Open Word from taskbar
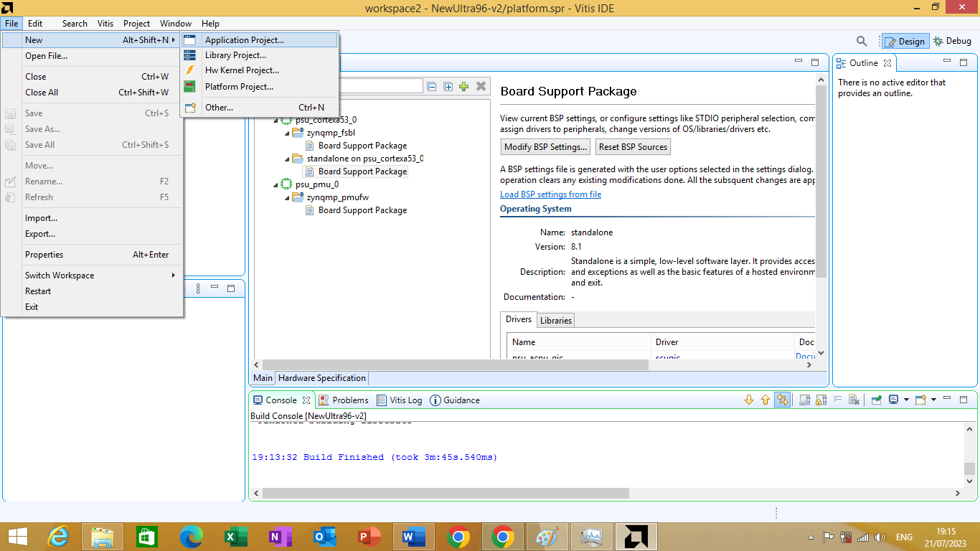This screenshot has height=551, width=980. (414, 537)
